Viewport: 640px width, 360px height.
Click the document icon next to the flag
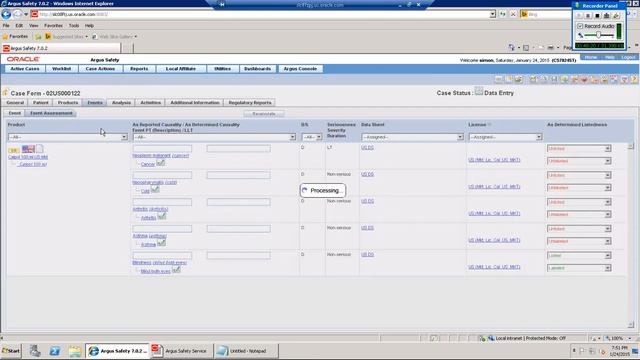coord(40,149)
